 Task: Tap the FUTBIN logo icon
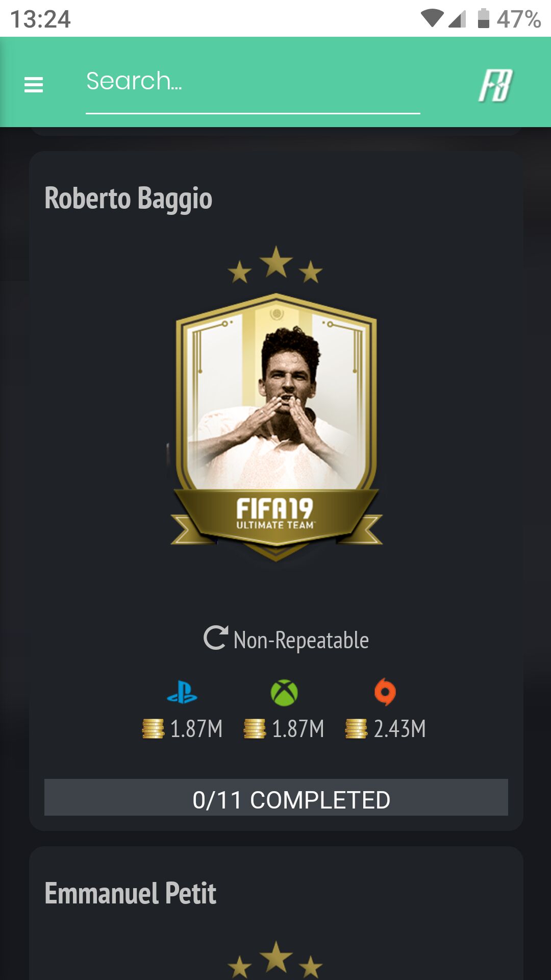[495, 85]
